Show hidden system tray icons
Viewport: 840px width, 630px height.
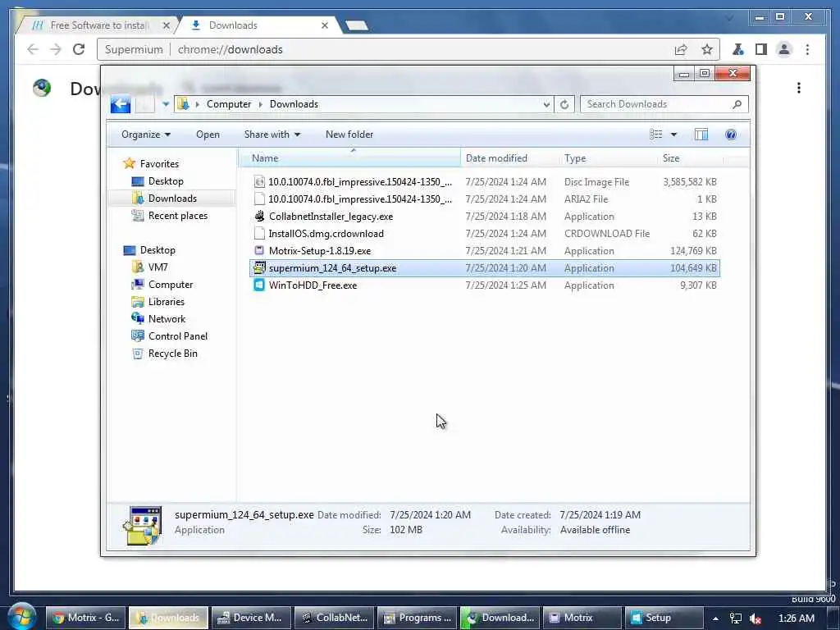click(715, 619)
